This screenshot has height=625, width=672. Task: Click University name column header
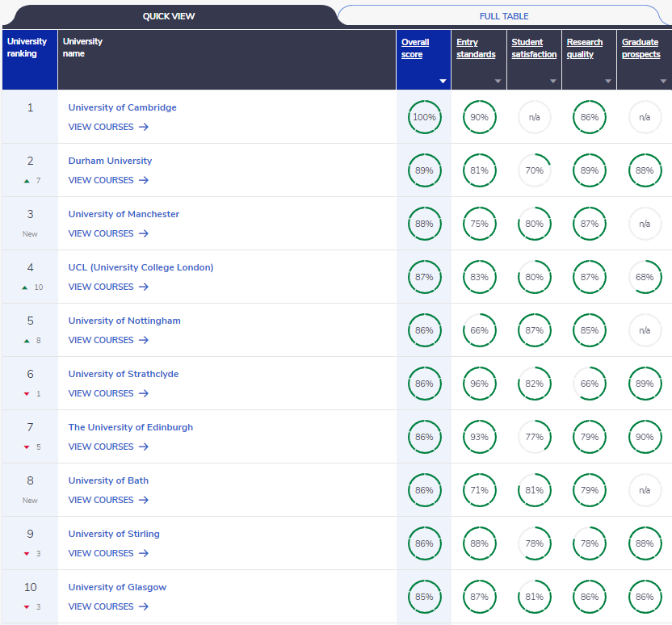(227, 60)
